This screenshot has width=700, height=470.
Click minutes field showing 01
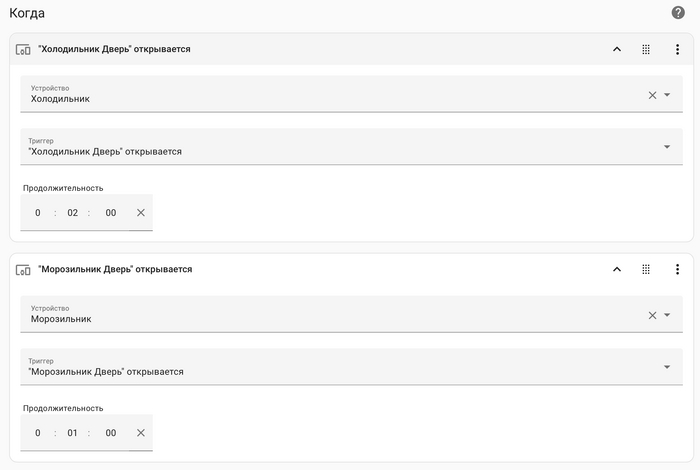point(73,433)
